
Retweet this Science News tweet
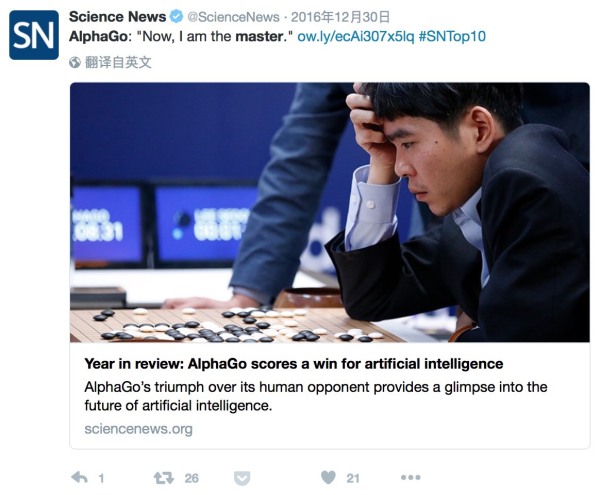point(163,478)
